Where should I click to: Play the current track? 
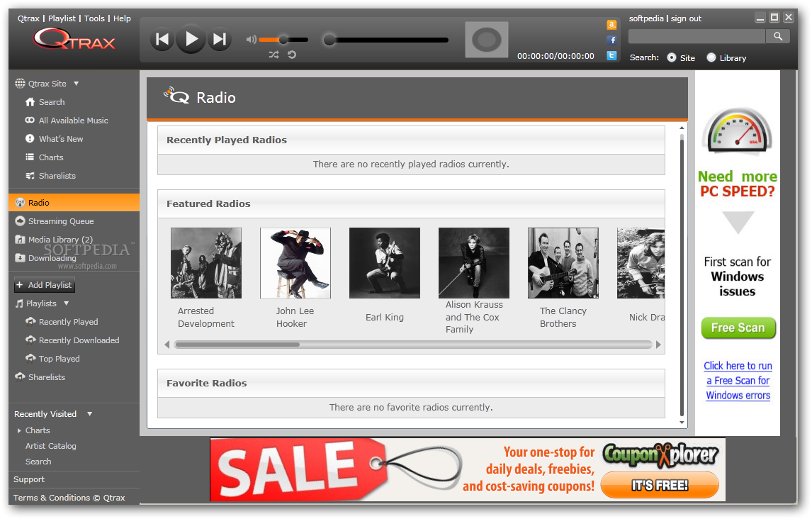click(191, 40)
